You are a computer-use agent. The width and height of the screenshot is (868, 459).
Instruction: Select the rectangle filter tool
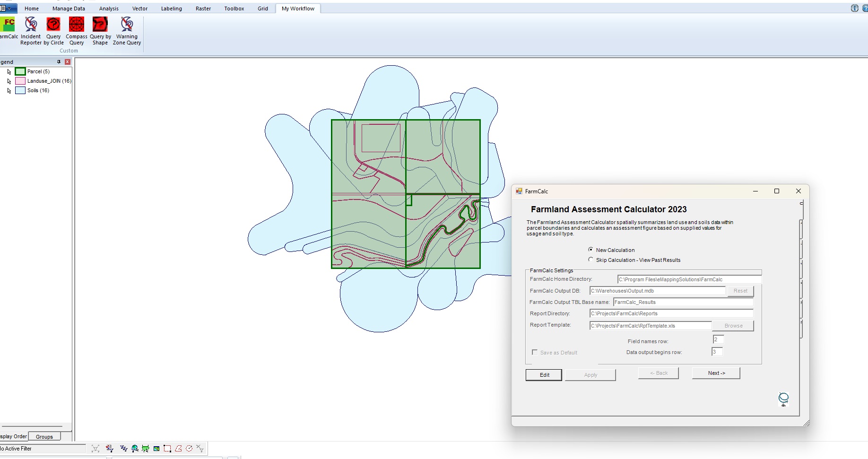167,449
